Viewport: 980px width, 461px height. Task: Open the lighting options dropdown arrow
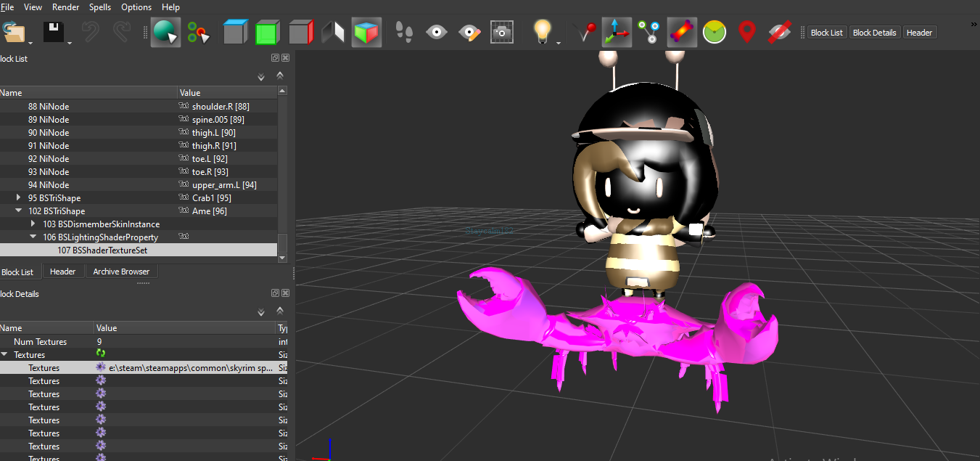558,43
